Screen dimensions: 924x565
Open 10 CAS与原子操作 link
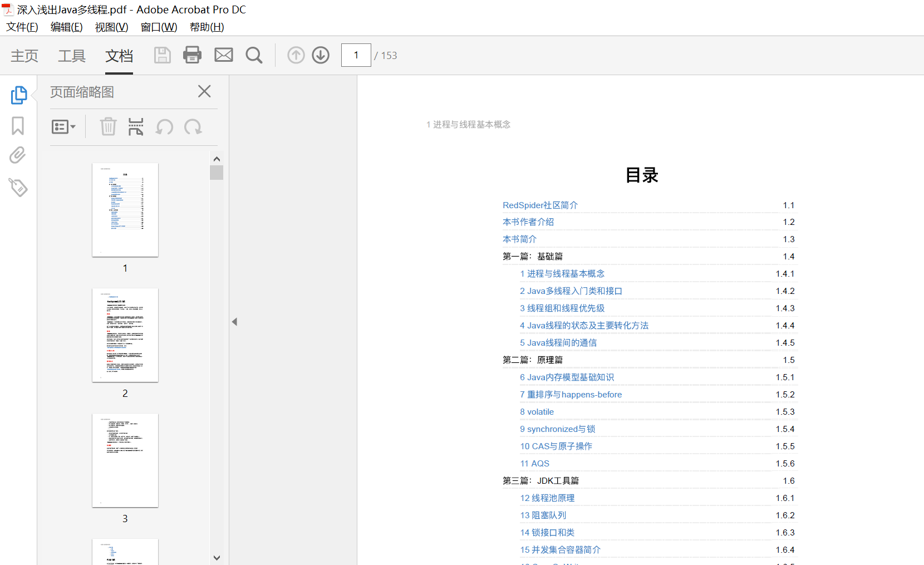[x=556, y=446]
